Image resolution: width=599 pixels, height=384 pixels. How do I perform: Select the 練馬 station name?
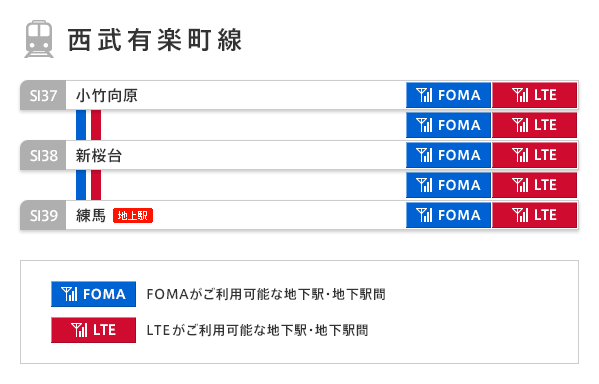click(x=91, y=215)
